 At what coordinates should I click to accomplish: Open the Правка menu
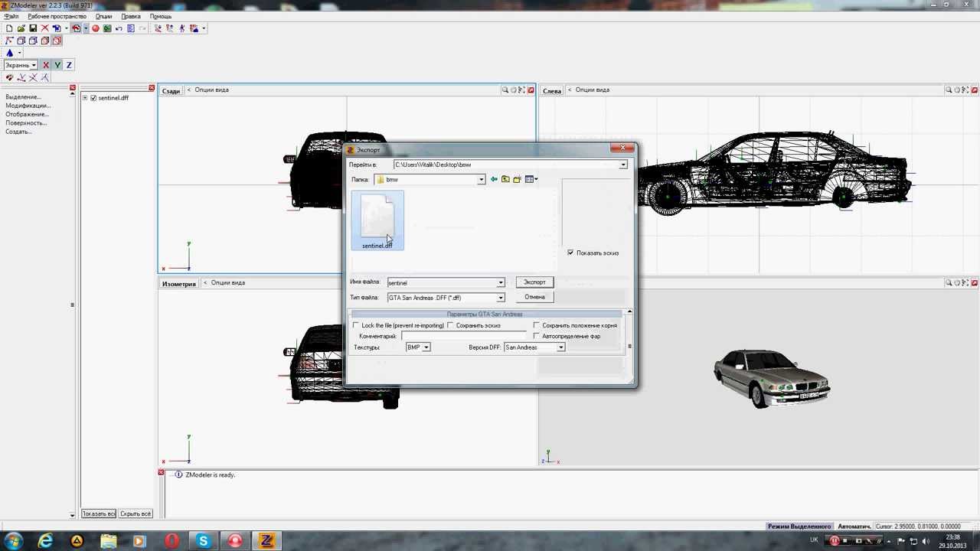(x=131, y=16)
